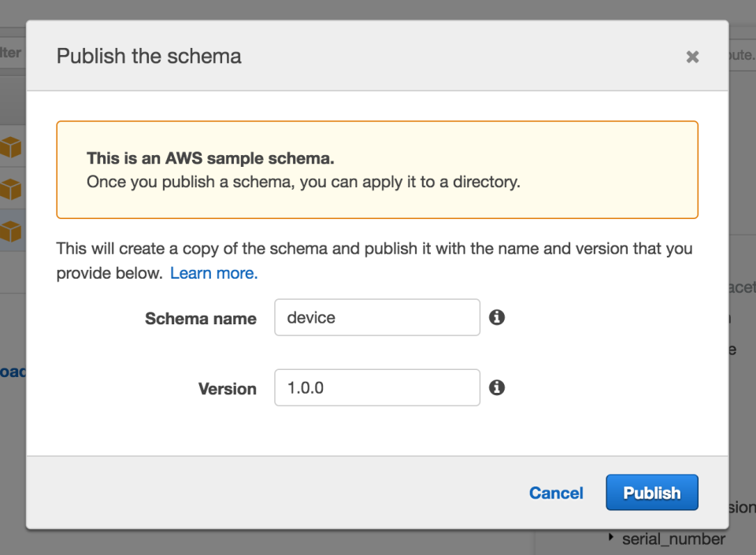Select the top schema cube icon in sidebar
Viewport: 756px width, 555px height.
12,146
